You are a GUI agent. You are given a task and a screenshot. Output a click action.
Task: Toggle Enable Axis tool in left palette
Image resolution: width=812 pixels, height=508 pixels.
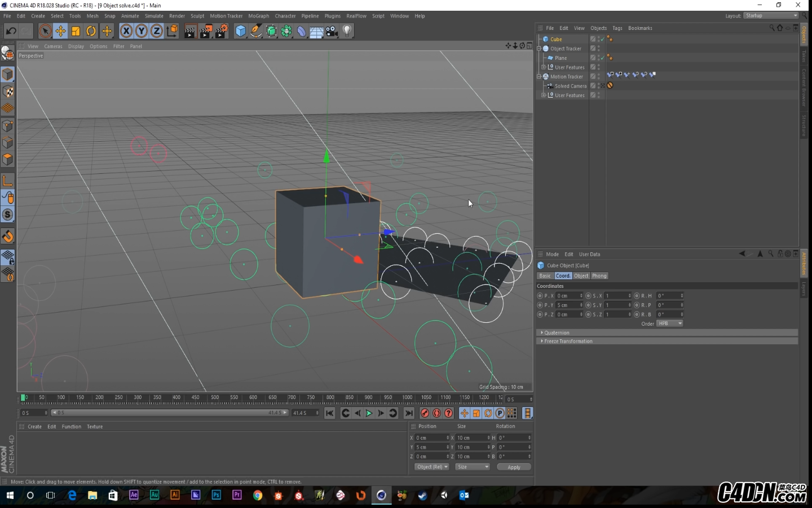pos(8,181)
